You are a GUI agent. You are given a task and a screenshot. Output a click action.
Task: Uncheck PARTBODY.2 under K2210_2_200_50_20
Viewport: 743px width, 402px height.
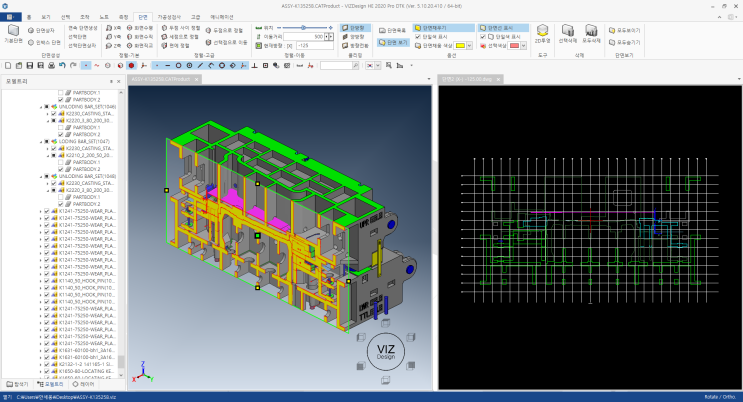click(60, 169)
